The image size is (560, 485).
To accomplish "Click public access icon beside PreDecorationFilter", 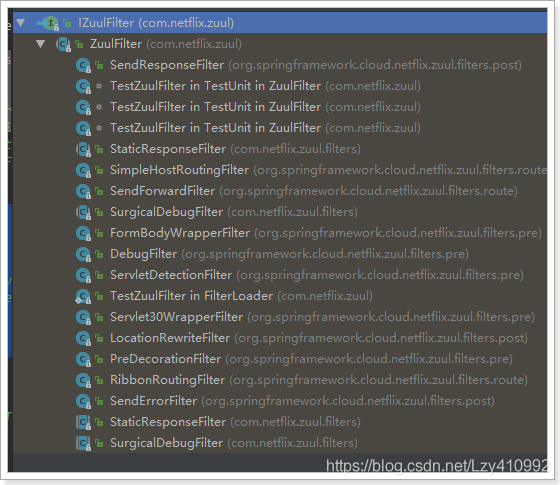I will coord(99,359).
